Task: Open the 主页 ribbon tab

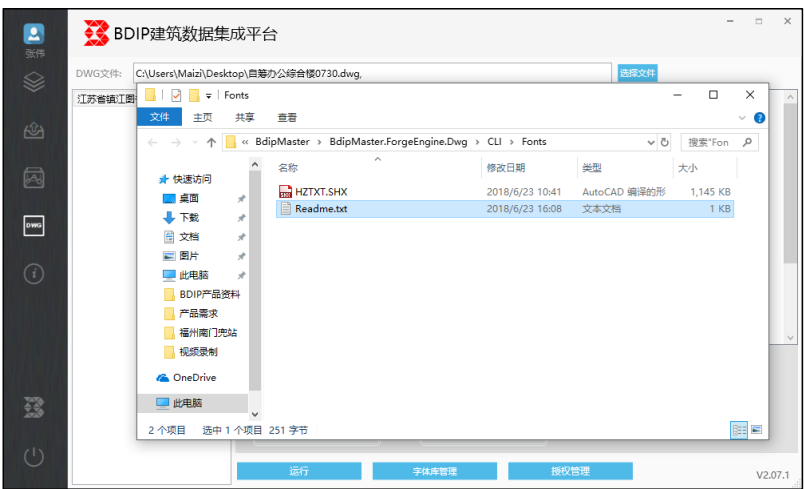Action: point(203,117)
